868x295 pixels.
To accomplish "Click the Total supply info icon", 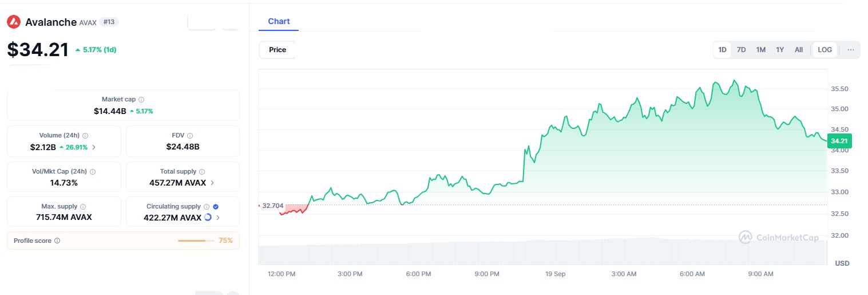I will click(202, 171).
